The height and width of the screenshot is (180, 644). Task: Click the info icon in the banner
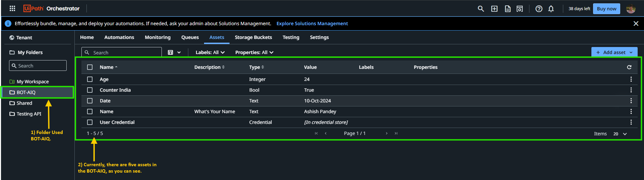(x=8, y=24)
